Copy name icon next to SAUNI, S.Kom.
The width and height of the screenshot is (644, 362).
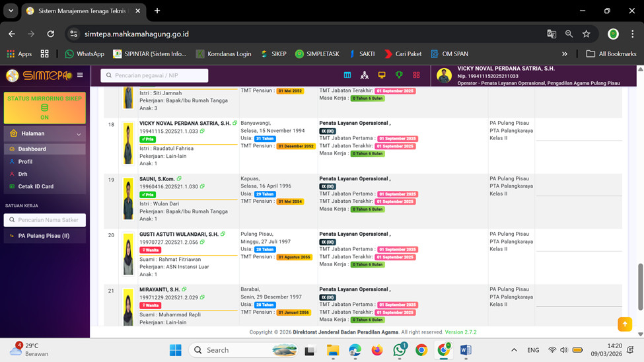[179, 179]
